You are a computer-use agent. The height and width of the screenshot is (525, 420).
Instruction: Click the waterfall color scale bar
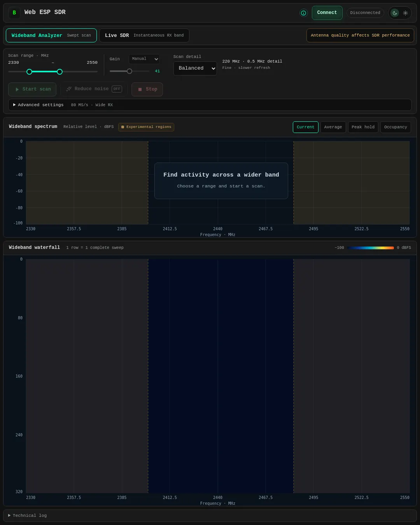click(371, 248)
